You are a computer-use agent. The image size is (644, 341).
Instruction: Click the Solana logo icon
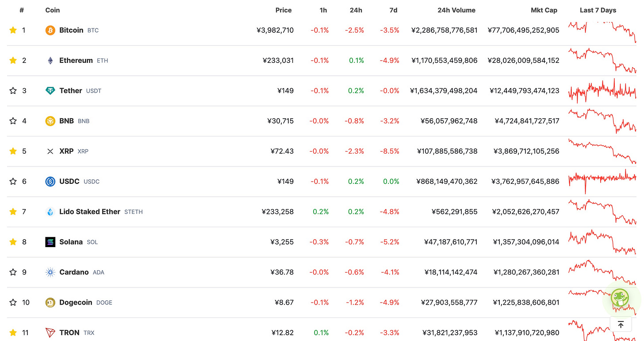(x=50, y=242)
